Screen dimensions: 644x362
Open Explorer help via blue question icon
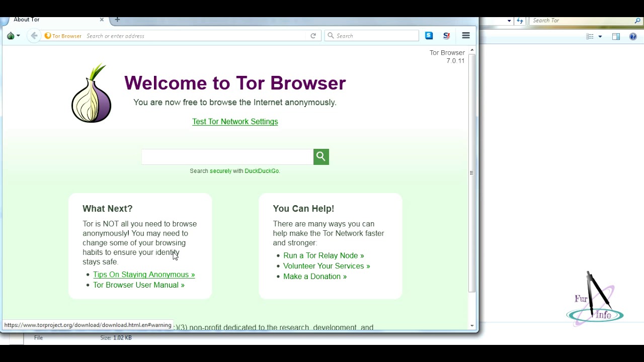633,36
